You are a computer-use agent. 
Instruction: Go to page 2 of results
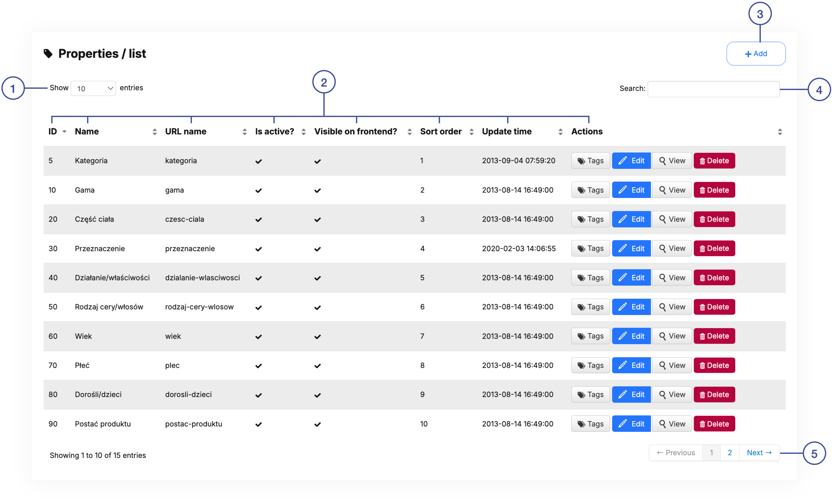click(729, 453)
